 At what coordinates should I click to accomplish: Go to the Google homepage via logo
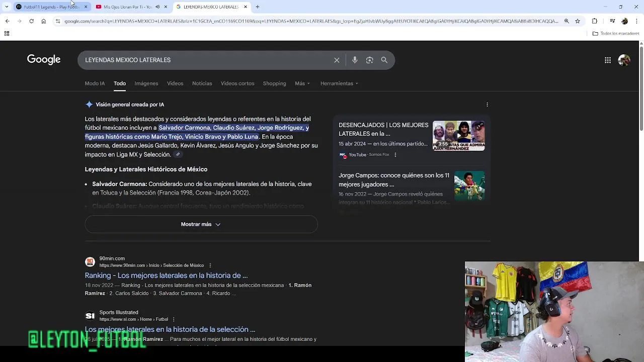click(44, 59)
